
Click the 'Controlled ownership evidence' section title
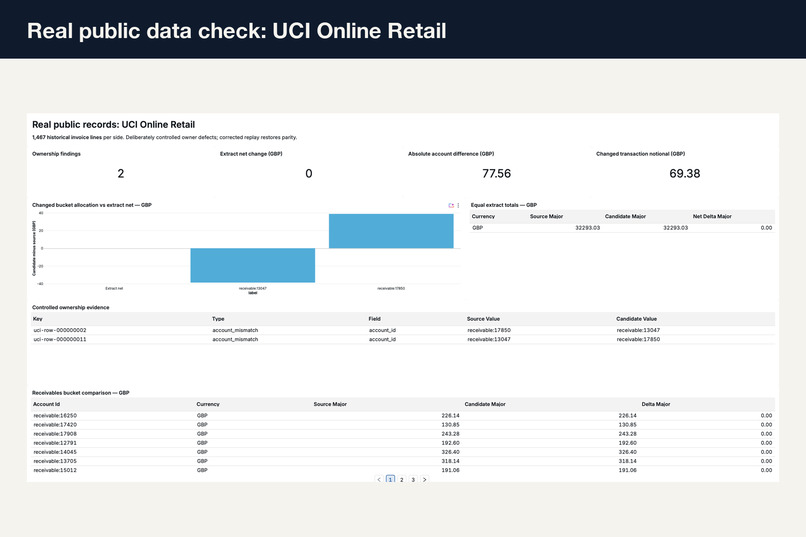(71, 308)
